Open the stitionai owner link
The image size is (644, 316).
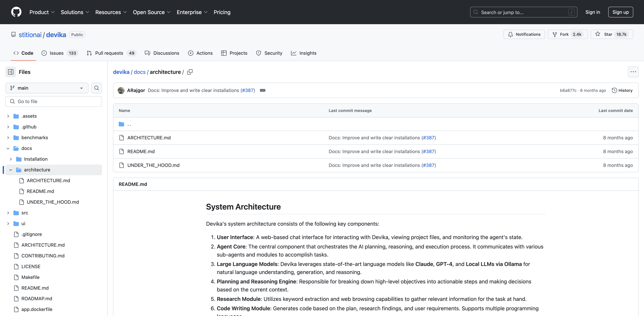click(30, 35)
